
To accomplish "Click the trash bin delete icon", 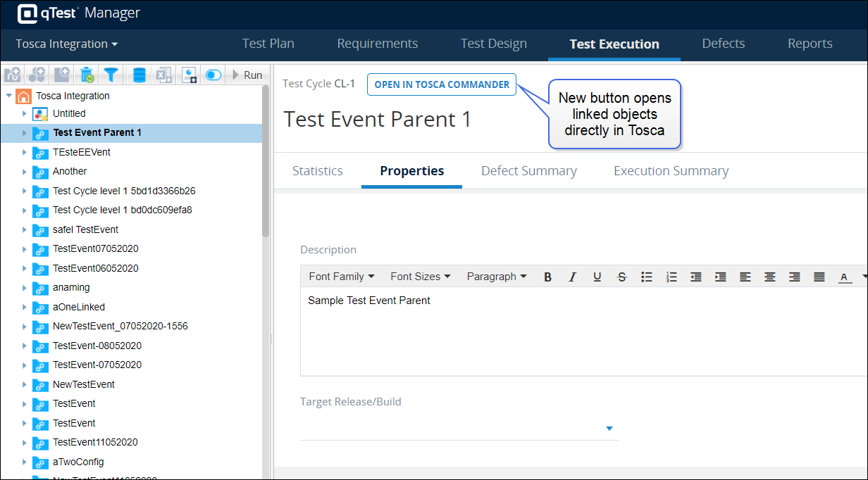I will pos(87,75).
